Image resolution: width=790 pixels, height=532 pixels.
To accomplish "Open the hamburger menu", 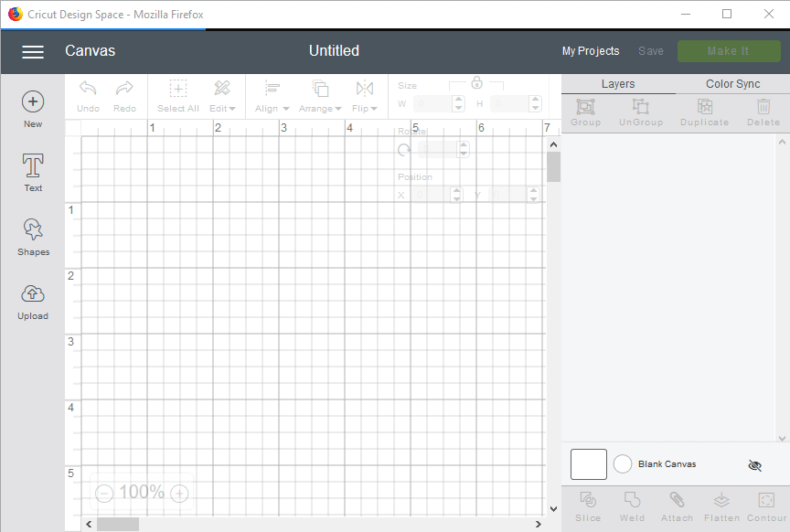I will click(33, 52).
